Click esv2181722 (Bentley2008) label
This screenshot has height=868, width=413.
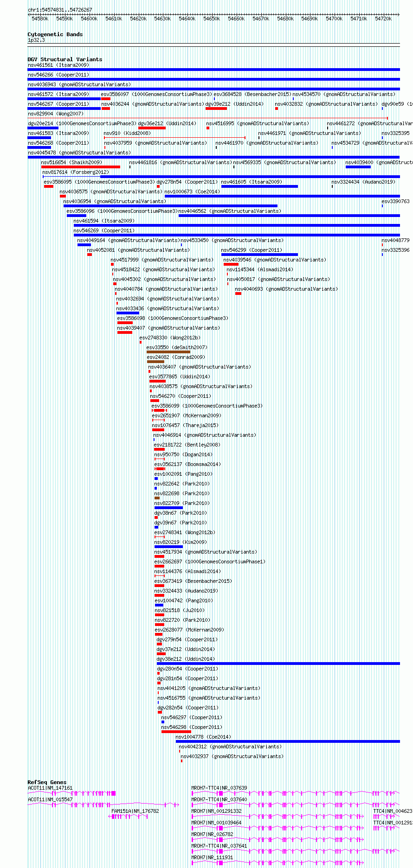pos(187,445)
